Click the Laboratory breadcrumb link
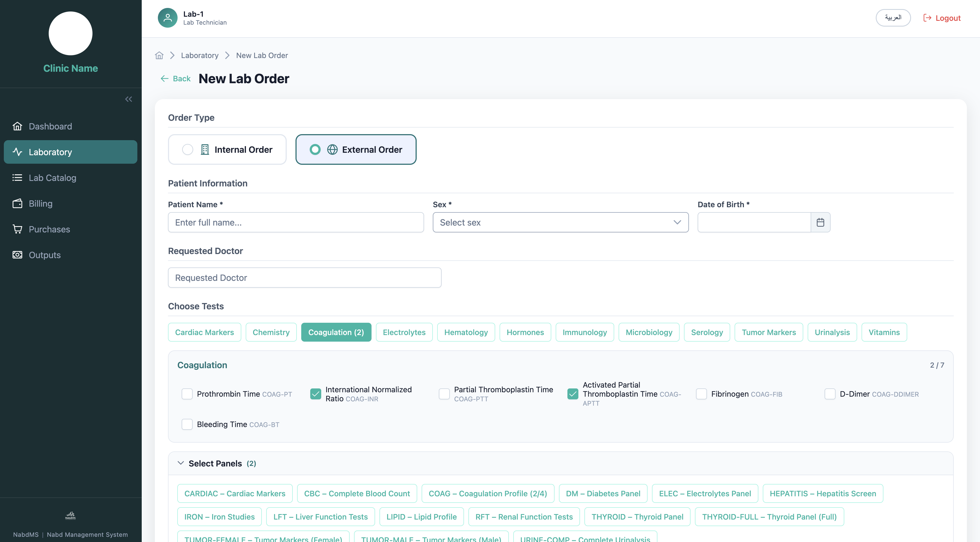Viewport: 980px width, 542px height. [x=200, y=55]
